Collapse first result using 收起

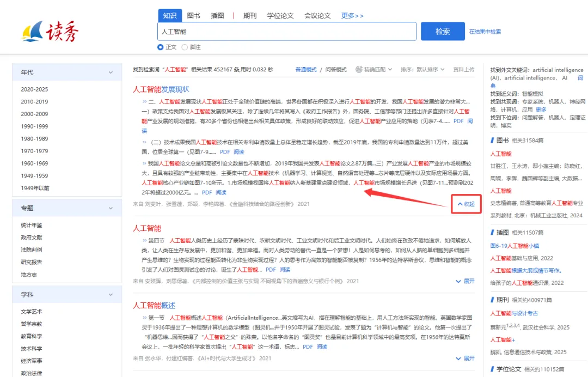tap(466, 204)
